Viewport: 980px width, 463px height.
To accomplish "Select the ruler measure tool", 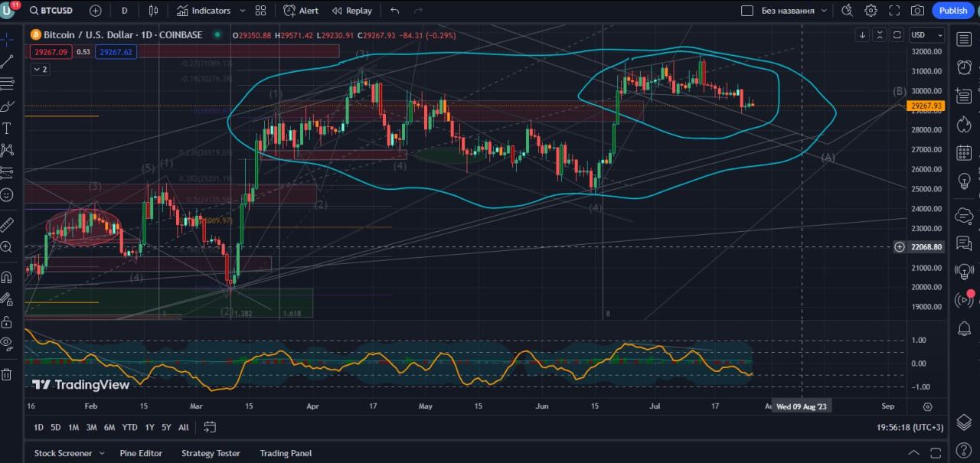I will coord(7,225).
